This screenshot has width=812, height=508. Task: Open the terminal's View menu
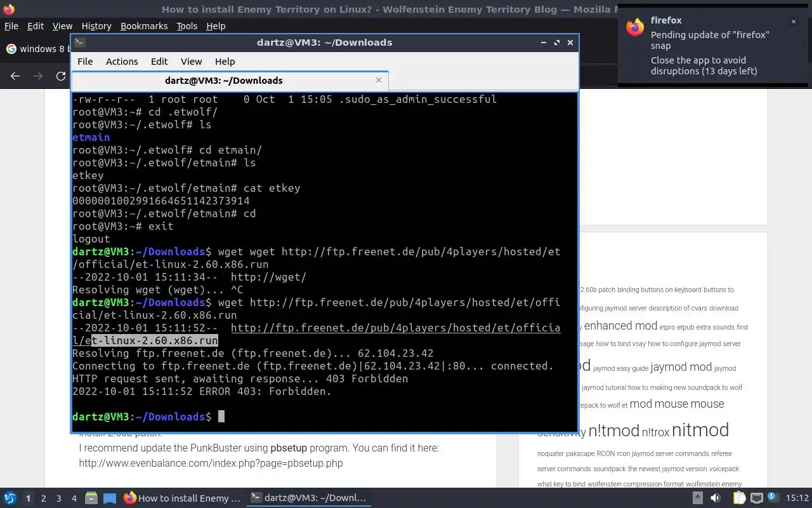[191, 62]
